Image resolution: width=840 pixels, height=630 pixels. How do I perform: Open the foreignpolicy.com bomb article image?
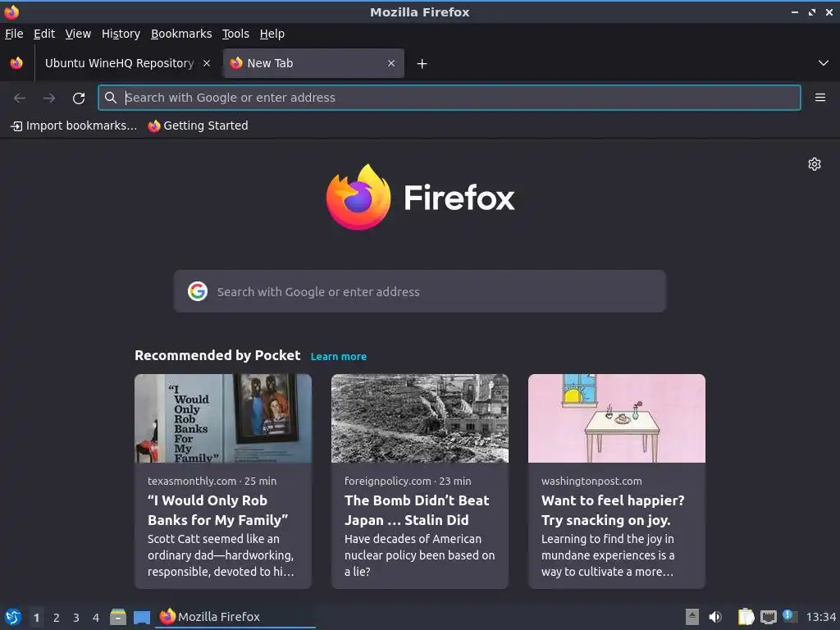click(x=419, y=418)
